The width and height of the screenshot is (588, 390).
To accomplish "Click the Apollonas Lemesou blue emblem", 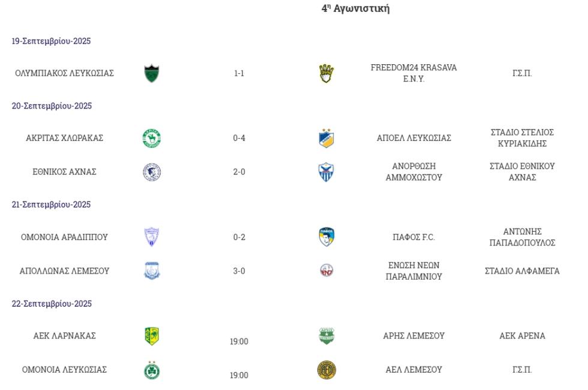I will coord(151,271).
